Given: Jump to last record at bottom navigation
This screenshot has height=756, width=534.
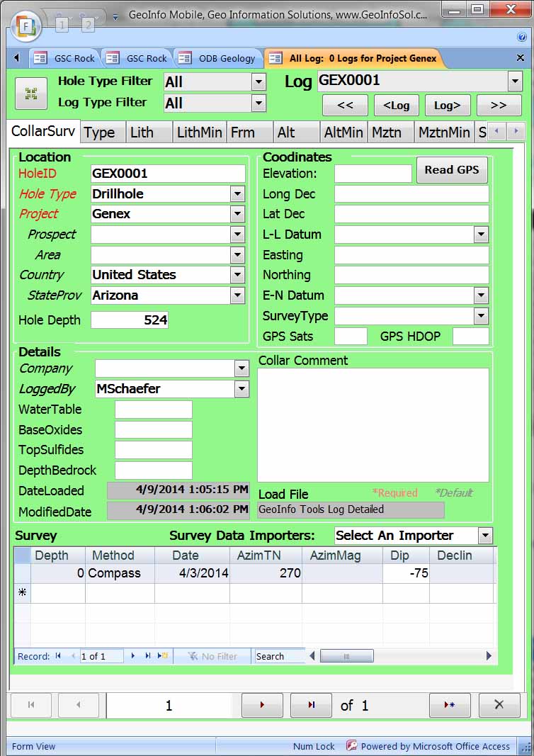Looking at the screenshot, I should 311,705.
